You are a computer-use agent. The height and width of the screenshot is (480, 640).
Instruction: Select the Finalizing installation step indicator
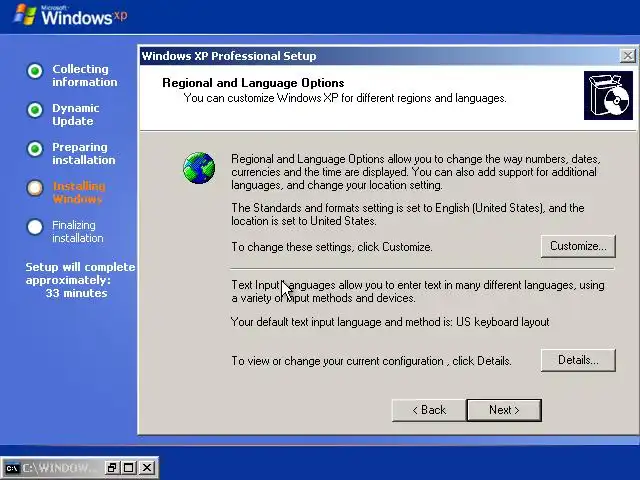tap(35, 227)
